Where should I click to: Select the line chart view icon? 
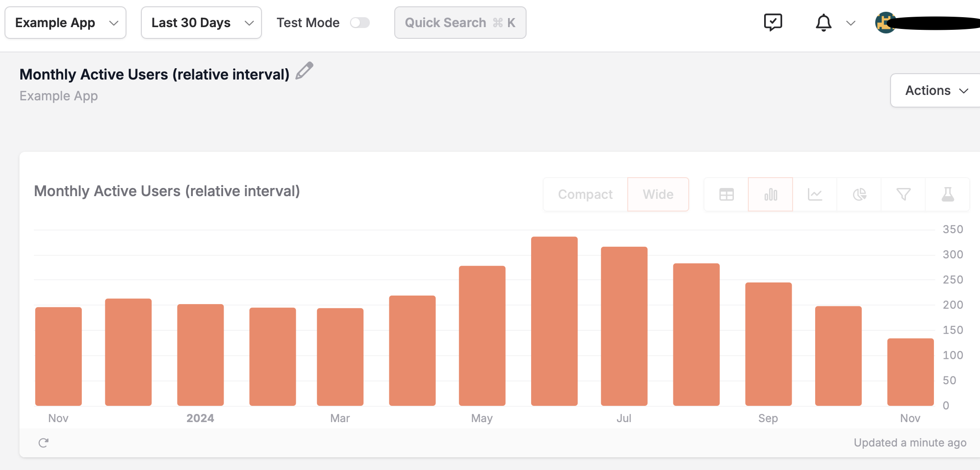coord(815,194)
